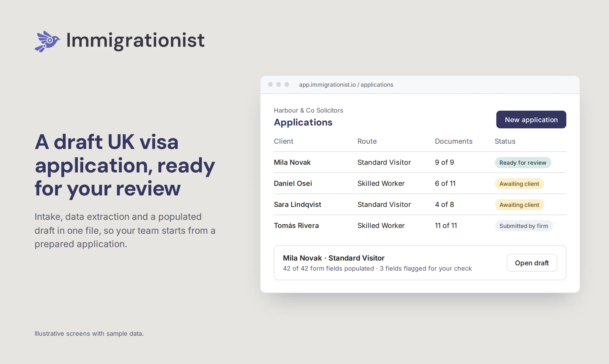Click Skilled Worker route for Daniel Osei

point(381,183)
